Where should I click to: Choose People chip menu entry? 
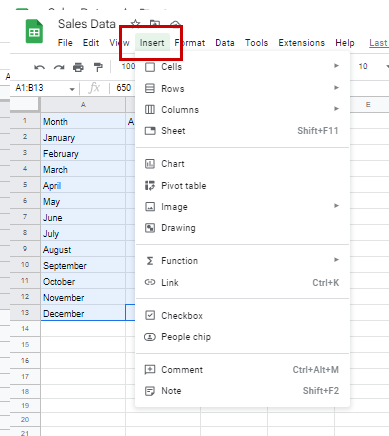click(x=242, y=337)
